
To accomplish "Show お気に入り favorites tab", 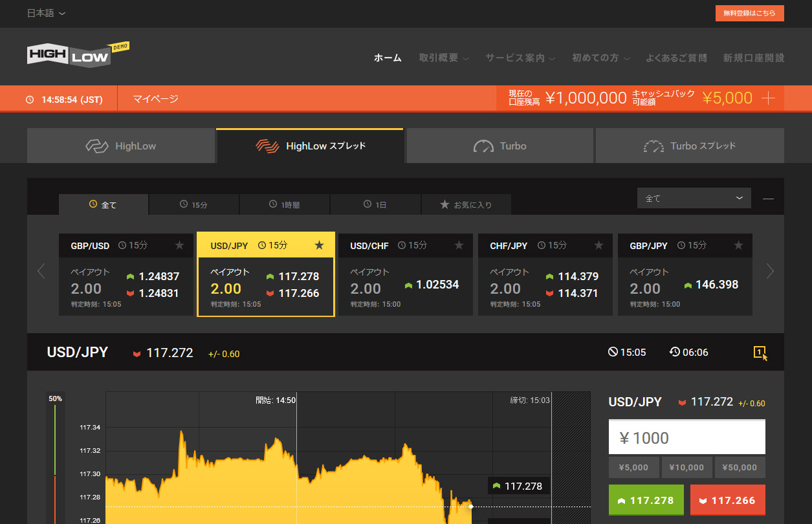I will (x=466, y=204).
